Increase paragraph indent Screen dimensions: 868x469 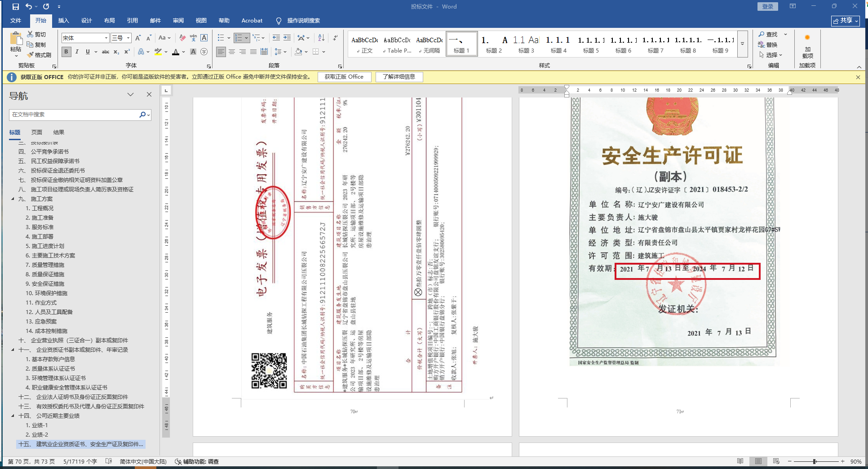pos(287,38)
